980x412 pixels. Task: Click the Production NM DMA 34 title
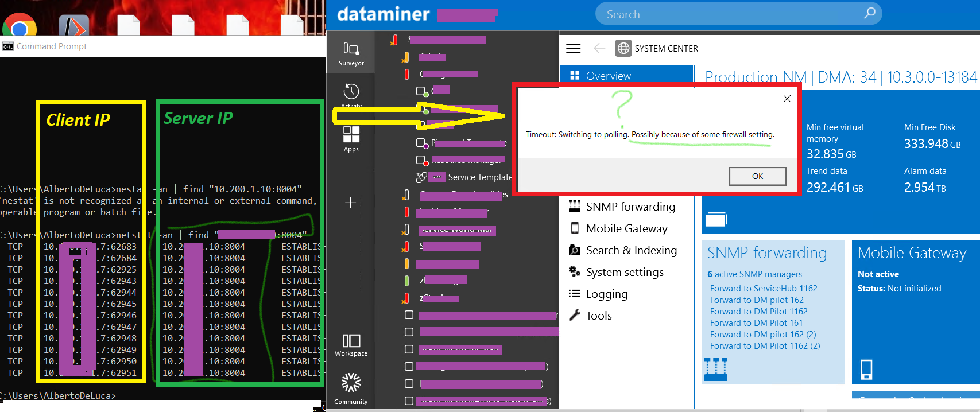840,77
